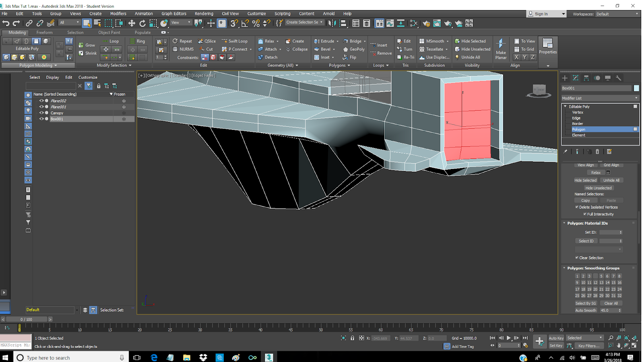Image resolution: width=644 pixels, height=362 pixels.
Task: Click the Render Production icon
Action: tap(448, 23)
